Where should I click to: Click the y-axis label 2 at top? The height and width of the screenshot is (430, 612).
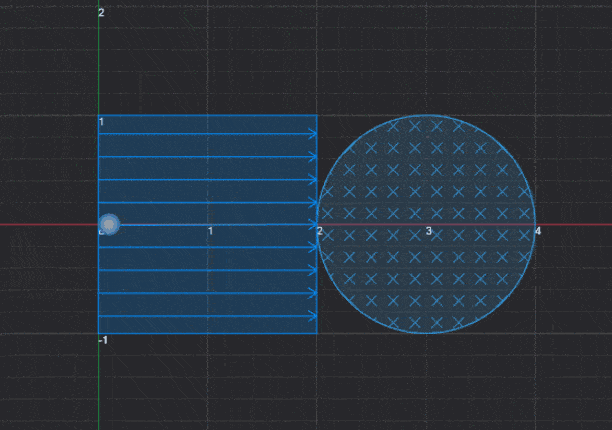click(x=101, y=12)
